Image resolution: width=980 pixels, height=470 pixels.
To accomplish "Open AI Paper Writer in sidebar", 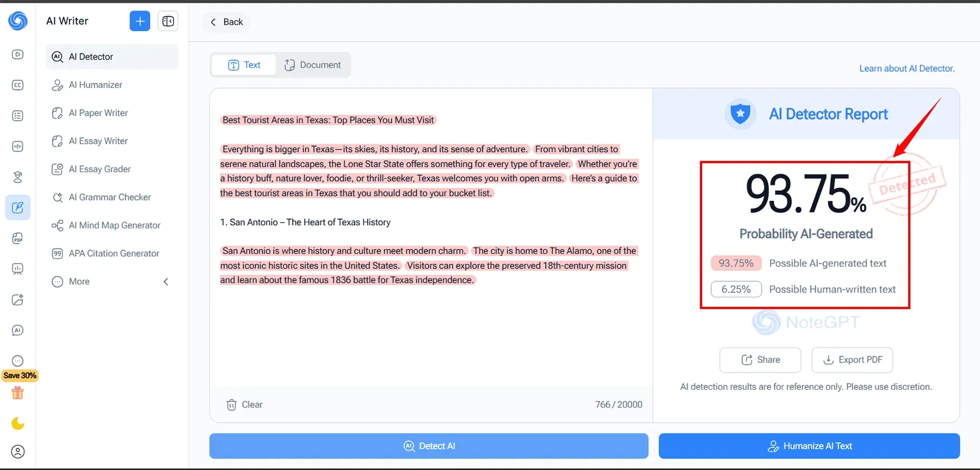I will [x=112, y=113].
